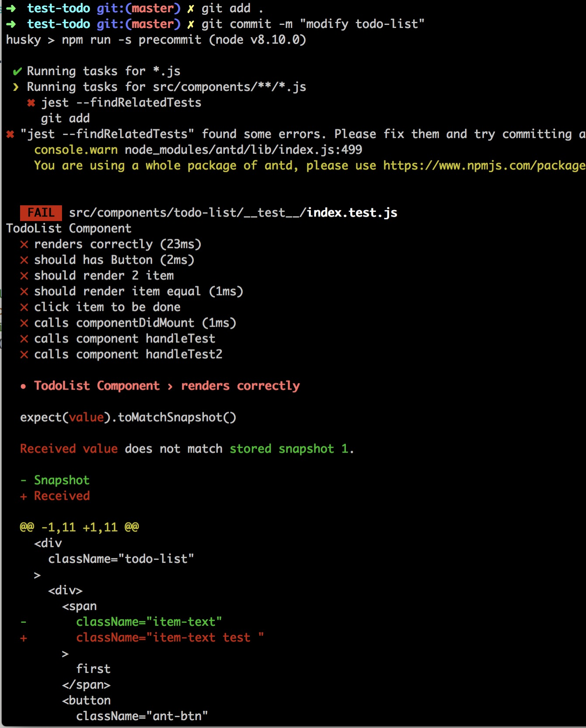The image size is (586, 728).
Task: Click the red FAIL badge
Action: [41, 213]
